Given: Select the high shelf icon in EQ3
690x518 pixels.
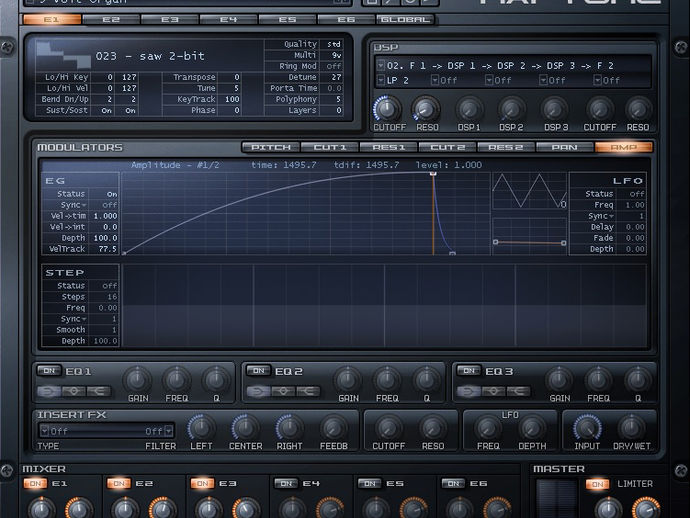Looking at the screenshot, I should click(x=518, y=391).
